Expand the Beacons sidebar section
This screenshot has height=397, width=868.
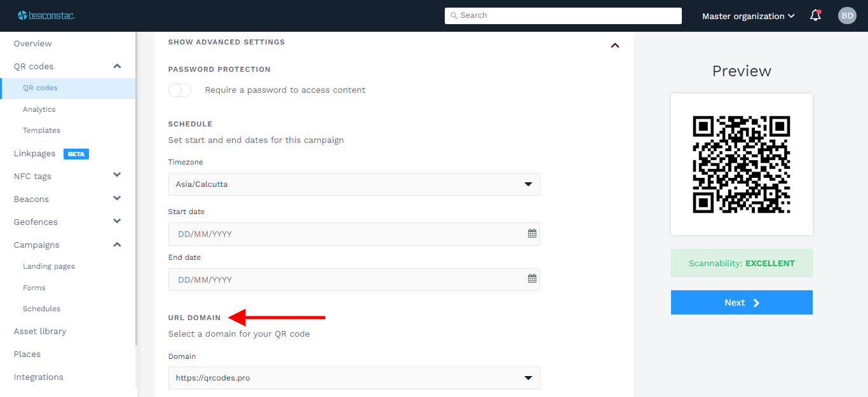(x=117, y=199)
